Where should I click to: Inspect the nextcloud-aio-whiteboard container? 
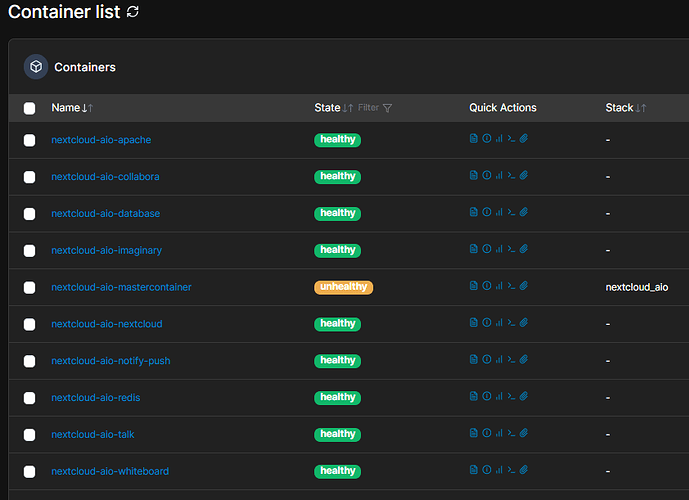pos(486,471)
